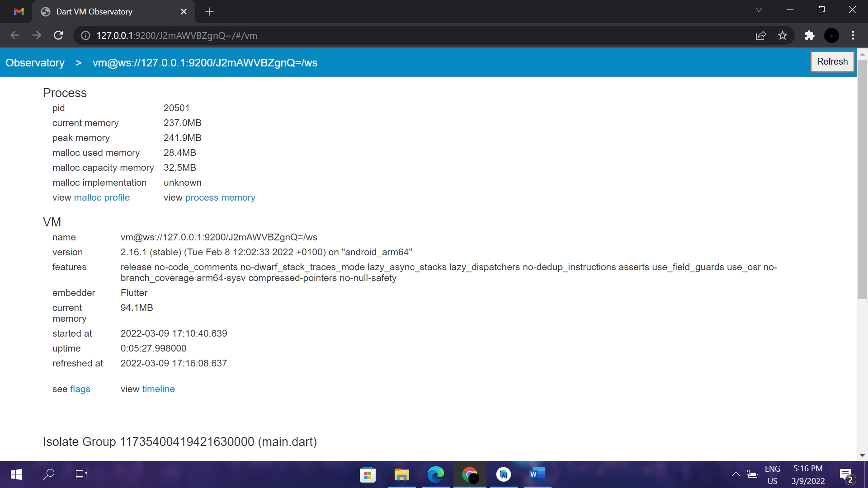Open the Chrome profile avatar
The width and height of the screenshot is (868, 488).
(x=831, y=35)
